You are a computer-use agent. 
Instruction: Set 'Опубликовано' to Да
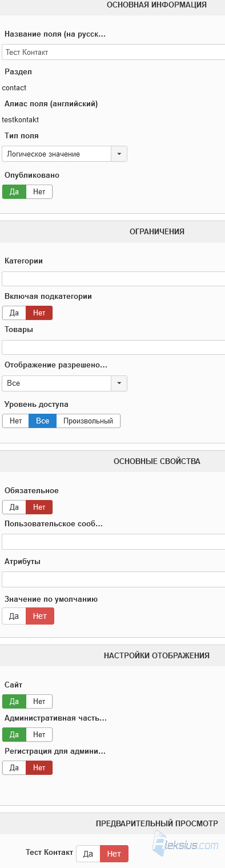(x=14, y=191)
